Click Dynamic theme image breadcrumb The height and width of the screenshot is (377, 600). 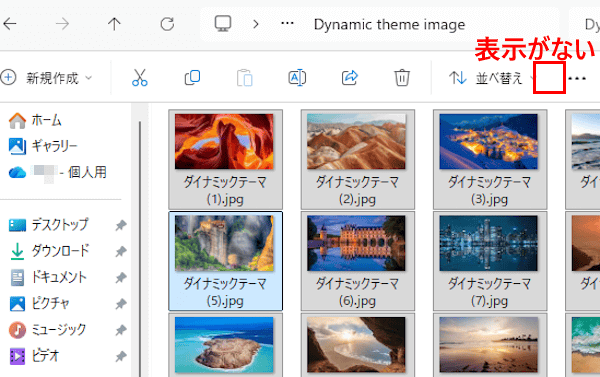coord(389,24)
